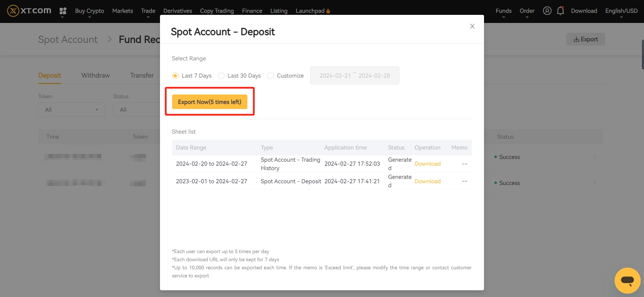This screenshot has width=644, height=297.
Task: Click the XT.com logo
Action: pyautogui.click(x=29, y=11)
